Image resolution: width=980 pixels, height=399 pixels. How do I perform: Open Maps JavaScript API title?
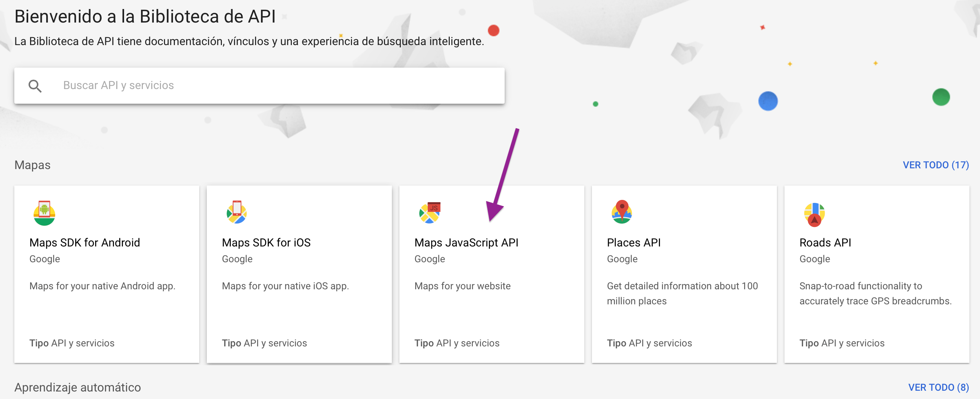coord(466,242)
